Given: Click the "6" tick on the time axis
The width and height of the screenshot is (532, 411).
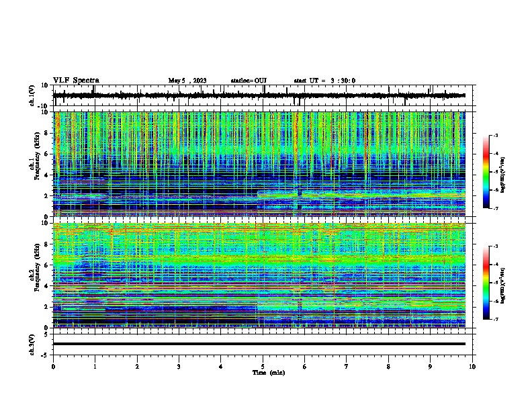Looking at the screenshot, I should click(305, 367).
